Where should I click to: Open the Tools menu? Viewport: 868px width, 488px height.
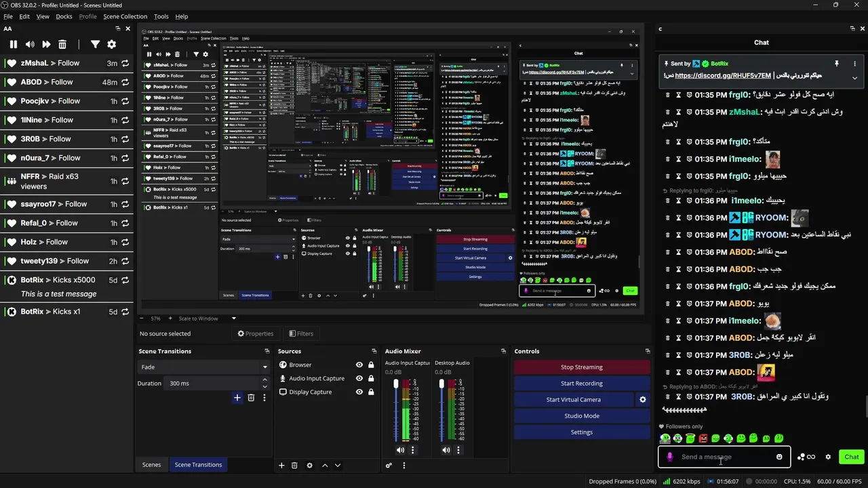[x=161, y=16]
